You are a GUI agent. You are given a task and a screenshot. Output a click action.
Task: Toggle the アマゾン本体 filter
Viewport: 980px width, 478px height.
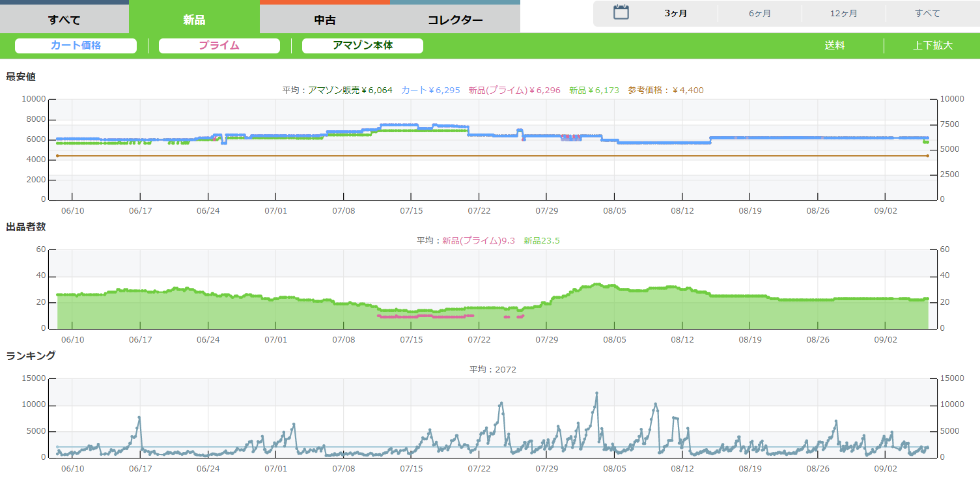point(363,46)
